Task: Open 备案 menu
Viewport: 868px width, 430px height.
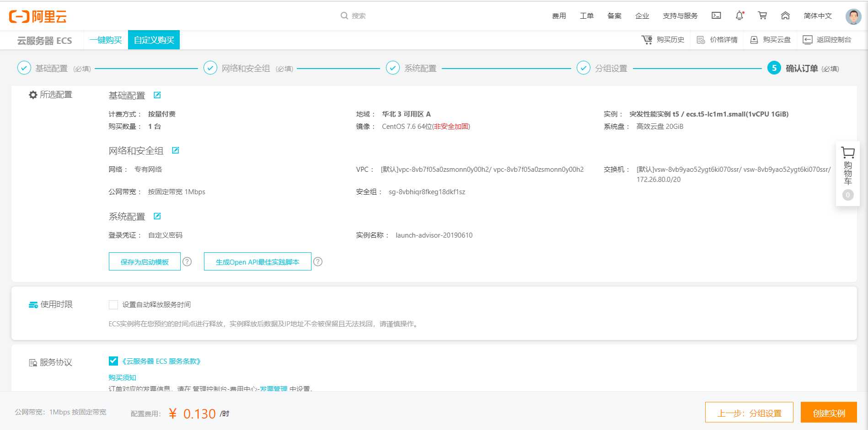Action: [614, 16]
